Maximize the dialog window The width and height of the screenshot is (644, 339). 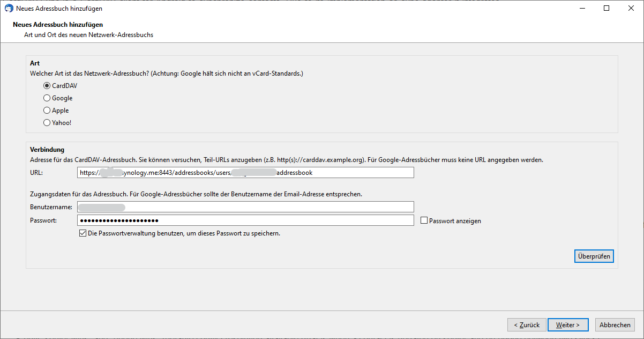pos(606,8)
